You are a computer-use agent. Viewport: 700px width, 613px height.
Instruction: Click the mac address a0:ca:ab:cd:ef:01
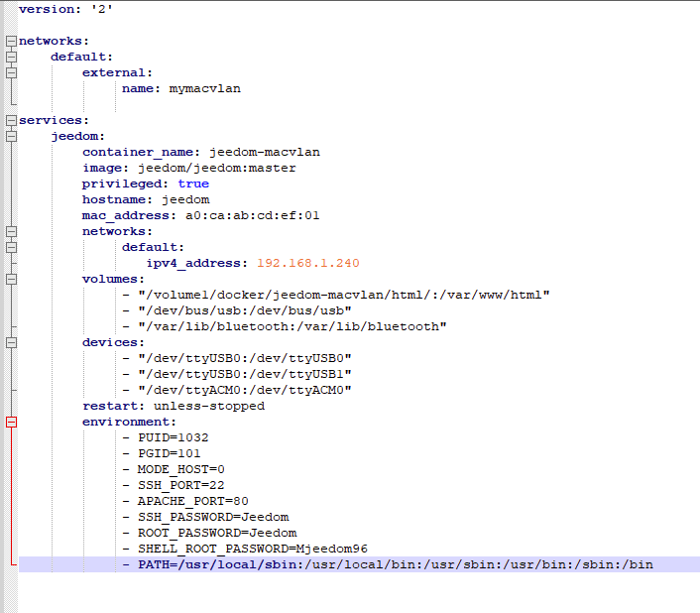[x=253, y=215]
